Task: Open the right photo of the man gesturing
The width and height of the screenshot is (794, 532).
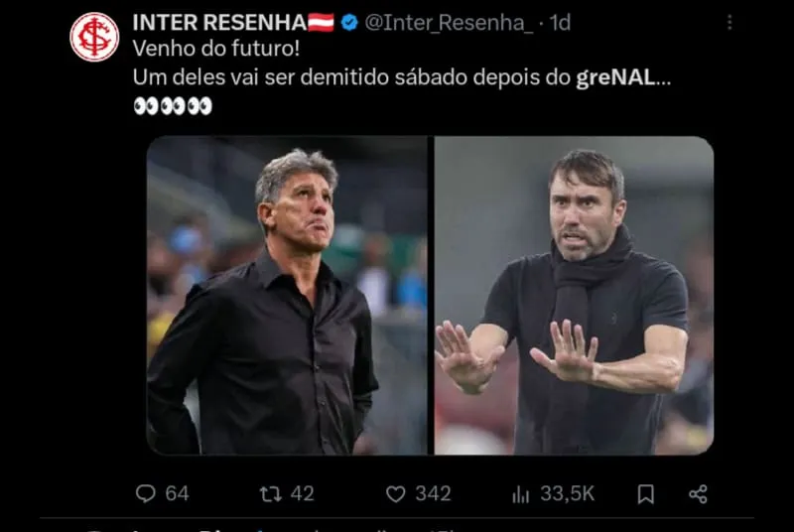Action: coord(574,296)
